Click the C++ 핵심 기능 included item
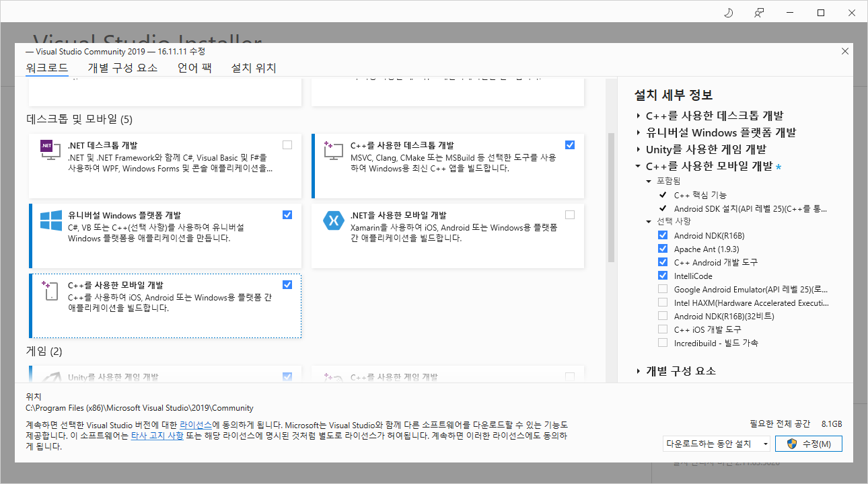868x484 pixels. pos(700,195)
